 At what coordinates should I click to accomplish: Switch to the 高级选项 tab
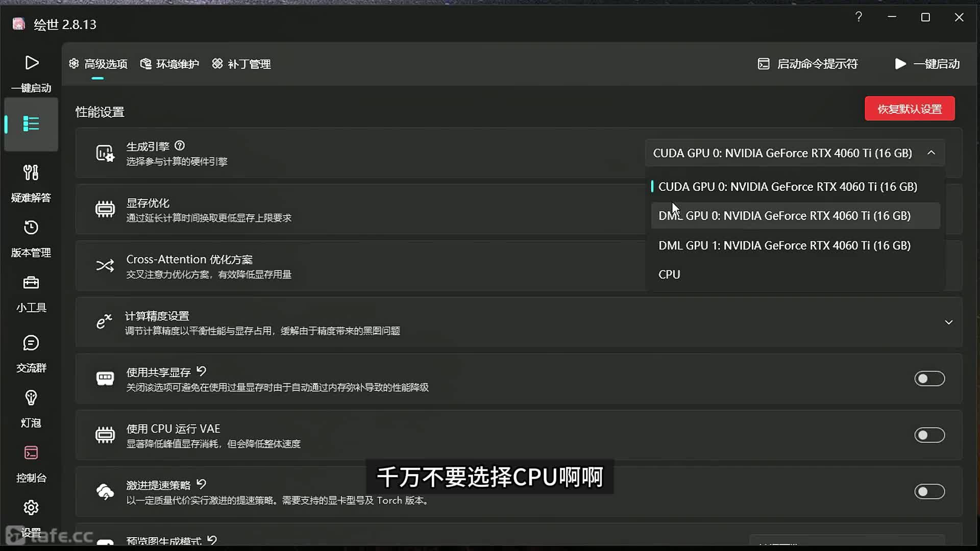(x=98, y=64)
